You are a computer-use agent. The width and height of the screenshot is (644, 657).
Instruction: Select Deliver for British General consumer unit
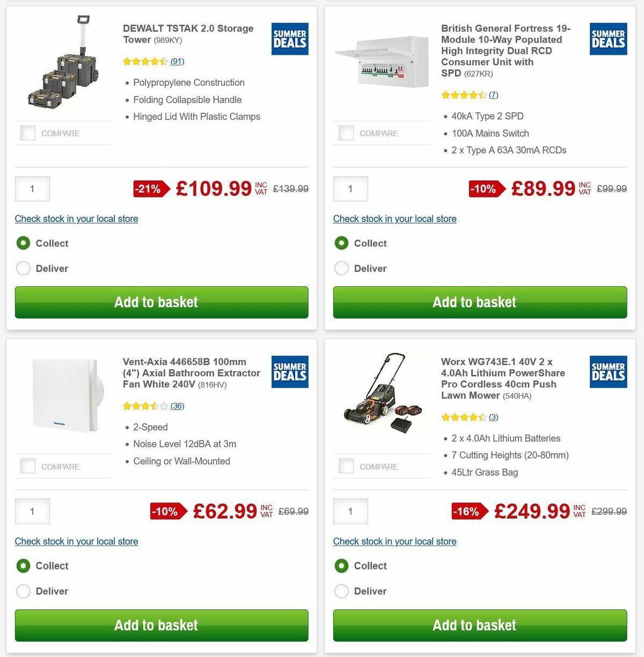tap(341, 268)
